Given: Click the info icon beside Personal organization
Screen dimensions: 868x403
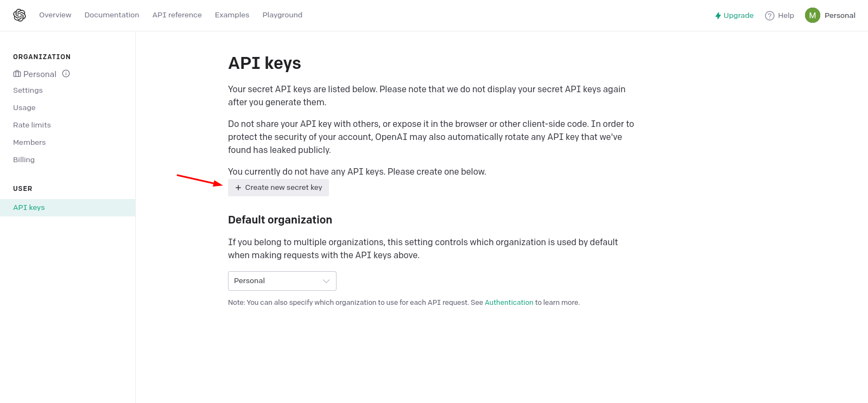Looking at the screenshot, I should [x=66, y=74].
